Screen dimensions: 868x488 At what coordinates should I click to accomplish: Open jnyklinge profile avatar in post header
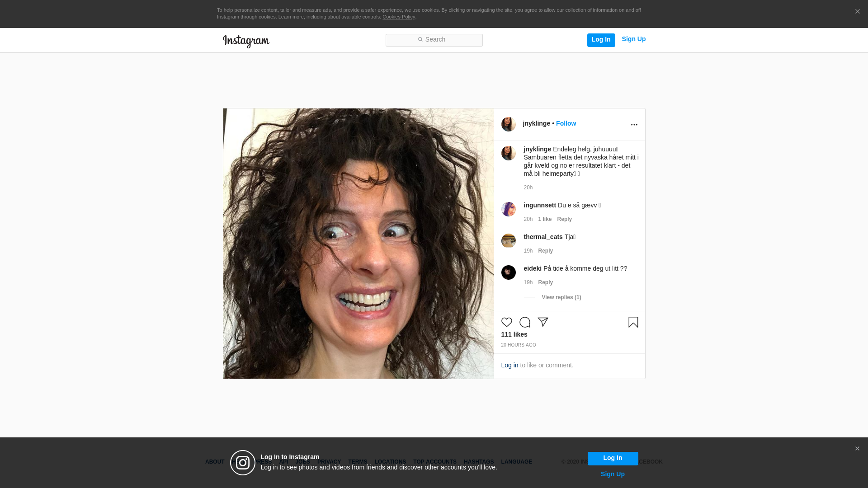(x=508, y=124)
